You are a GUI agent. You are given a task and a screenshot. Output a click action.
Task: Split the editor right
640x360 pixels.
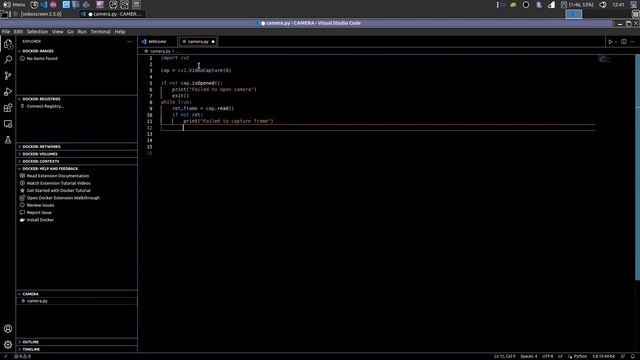(x=624, y=42)
